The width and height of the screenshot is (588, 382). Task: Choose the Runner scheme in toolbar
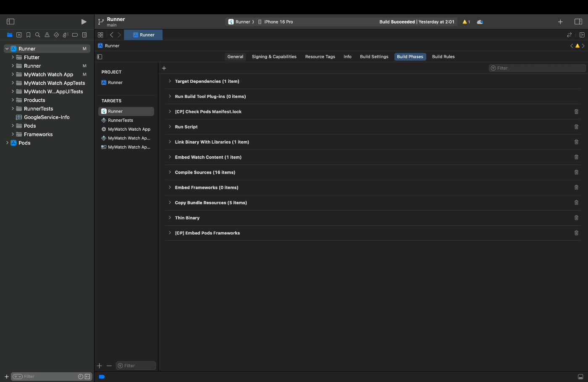coord(239,22)
